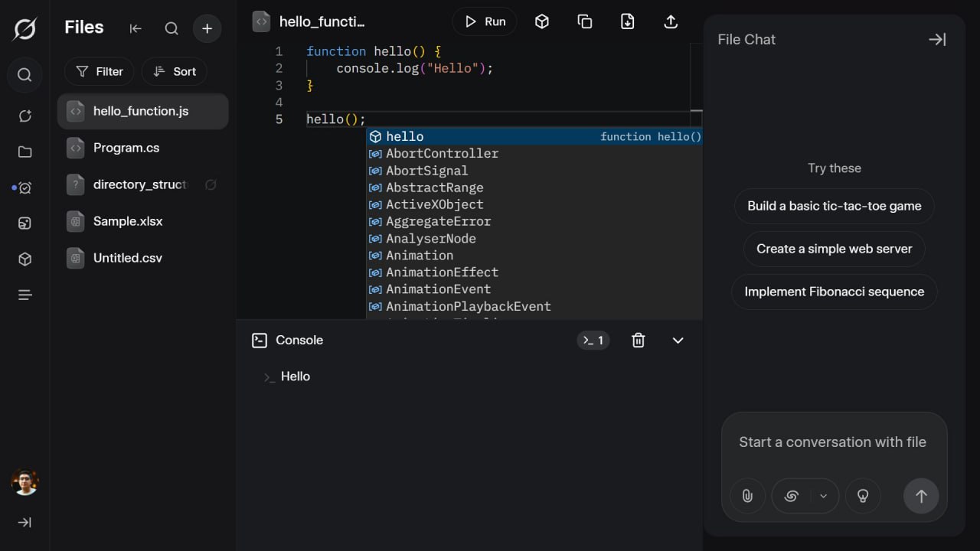Open Program.cs from the file list
The height and width of the screenshot is (551, 980).
[x=126, y=148]
